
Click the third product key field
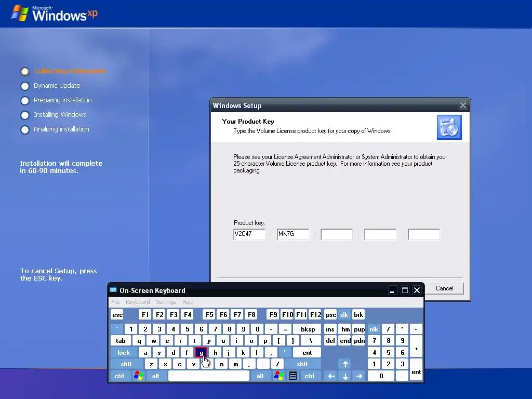[x=337, y=234]
